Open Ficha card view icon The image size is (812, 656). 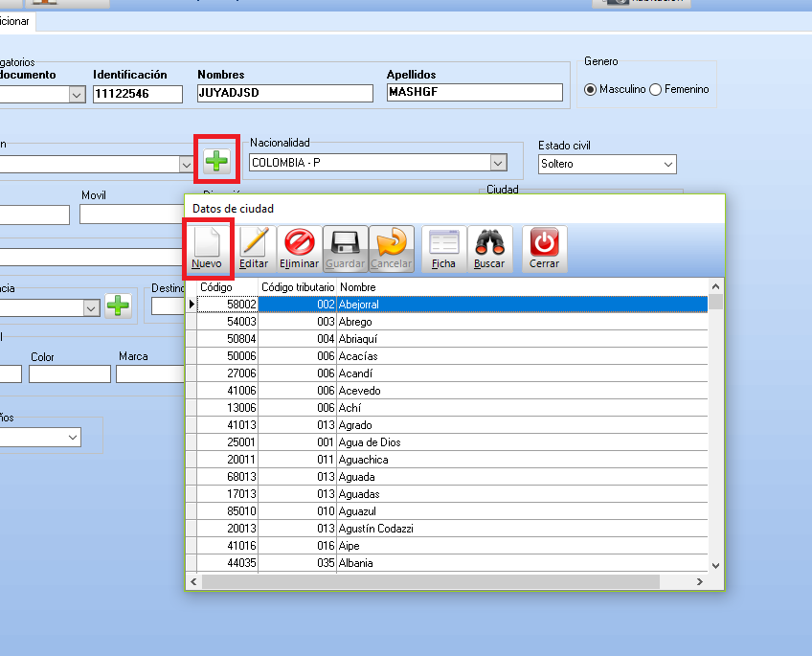click(x=443, y=247)
